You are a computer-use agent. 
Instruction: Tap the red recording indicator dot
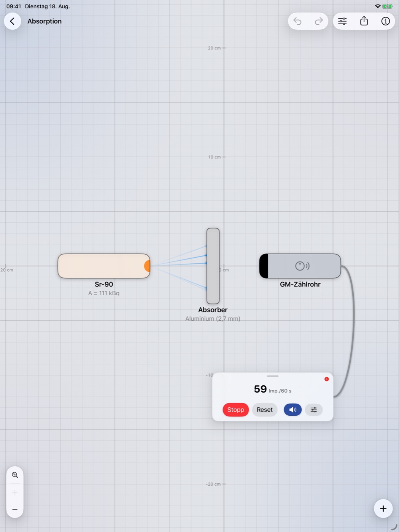point(326,379)
